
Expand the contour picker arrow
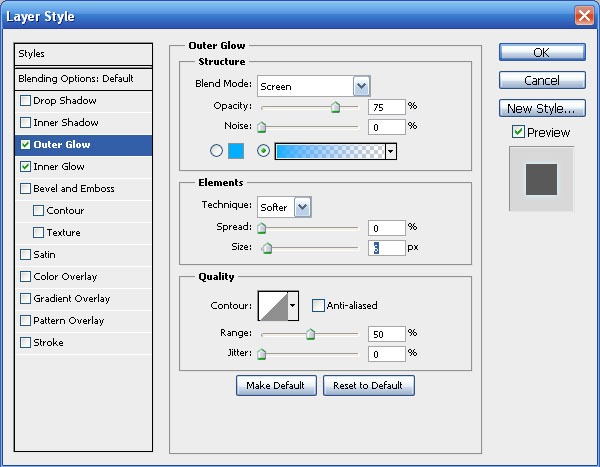pyautogui.click(x=293, y=305)
